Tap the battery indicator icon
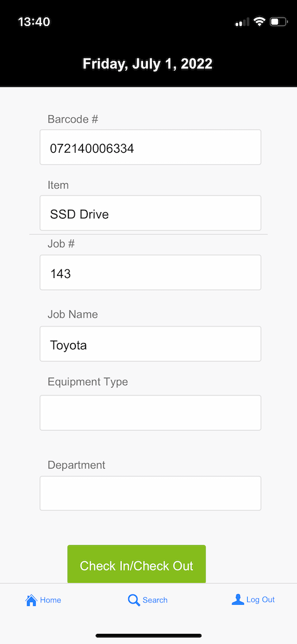The height and width of the screenshot is (644, 297). point(279,22)
